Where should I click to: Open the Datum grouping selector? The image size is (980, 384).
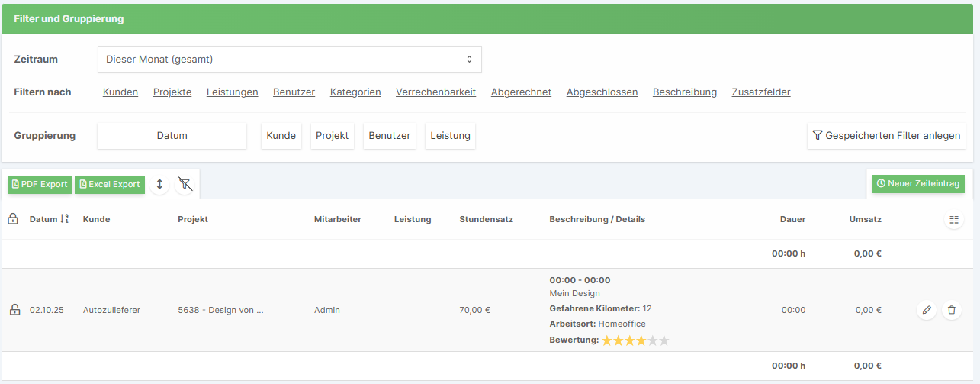tap(172, 136)
